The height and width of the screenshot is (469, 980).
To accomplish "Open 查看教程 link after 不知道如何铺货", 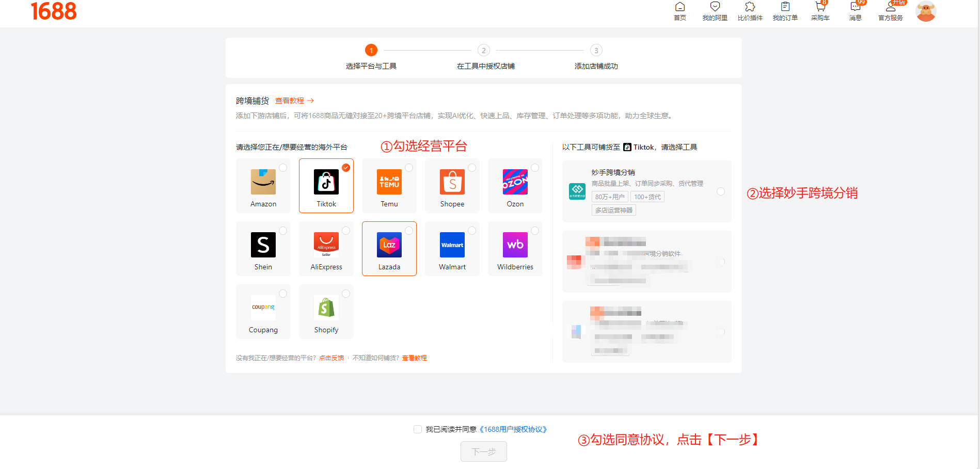I will 415,358.
